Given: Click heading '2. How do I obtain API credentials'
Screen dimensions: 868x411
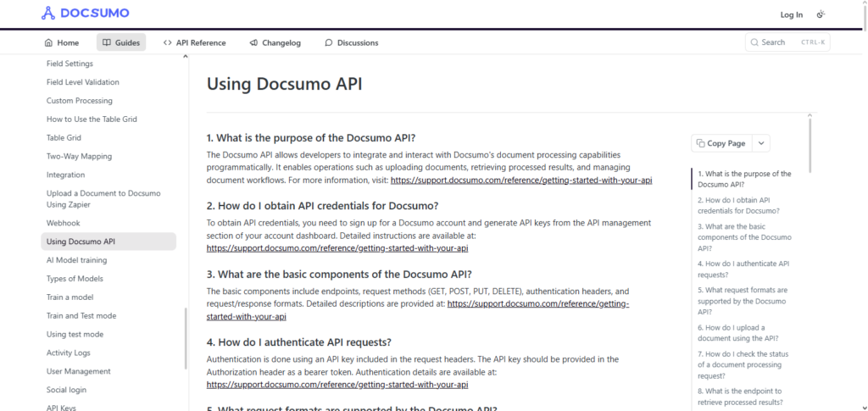Looking at the screenshot, I should click(x=322, y=206).
